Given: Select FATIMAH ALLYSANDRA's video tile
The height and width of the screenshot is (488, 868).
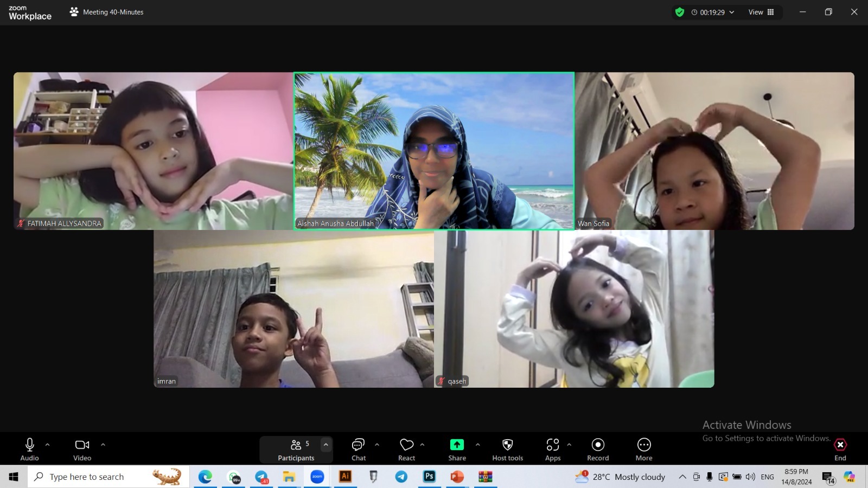Looking at the screenshot, I should click(154, 151).
